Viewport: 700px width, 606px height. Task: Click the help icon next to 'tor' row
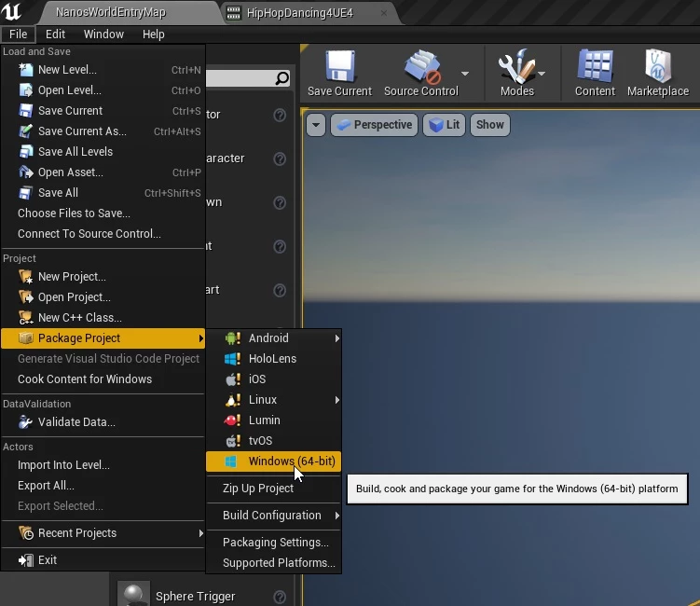click(x=280, y=116)
